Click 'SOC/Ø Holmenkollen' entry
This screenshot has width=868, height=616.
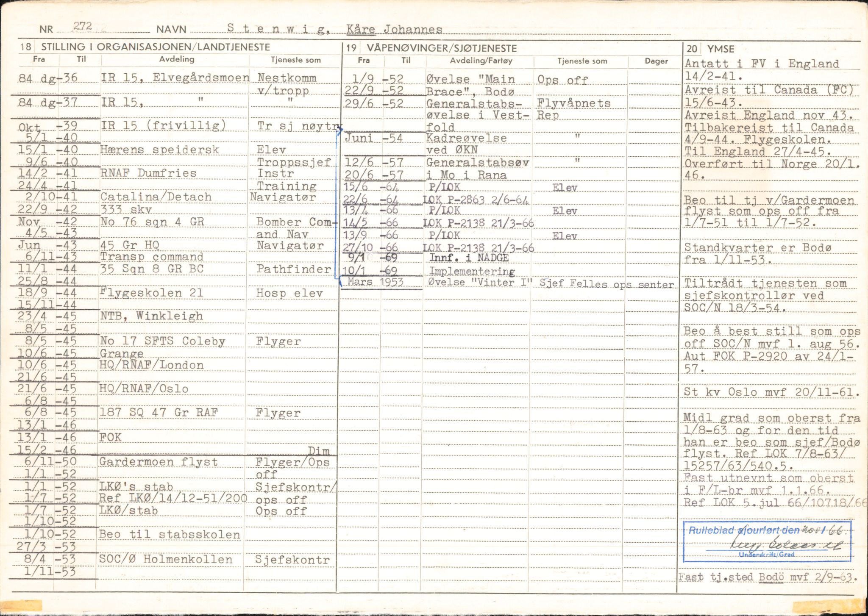coord(166,559)
